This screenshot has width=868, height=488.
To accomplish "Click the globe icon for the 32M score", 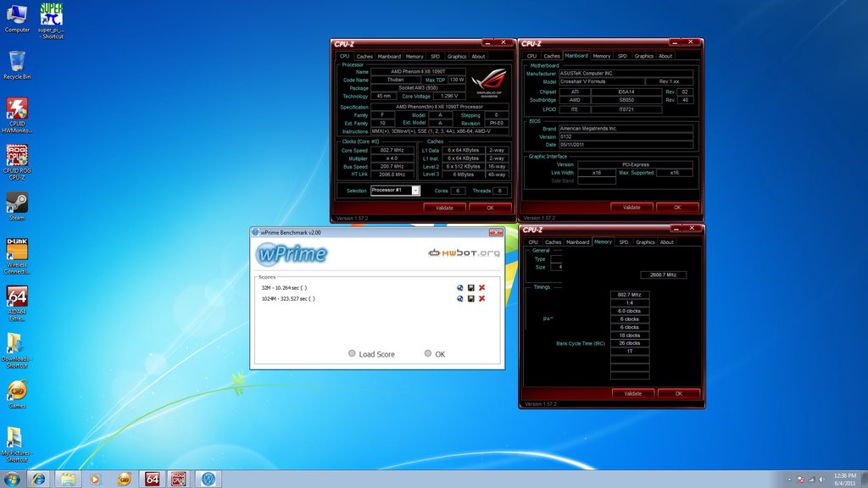I will click(x=460, y=288).
